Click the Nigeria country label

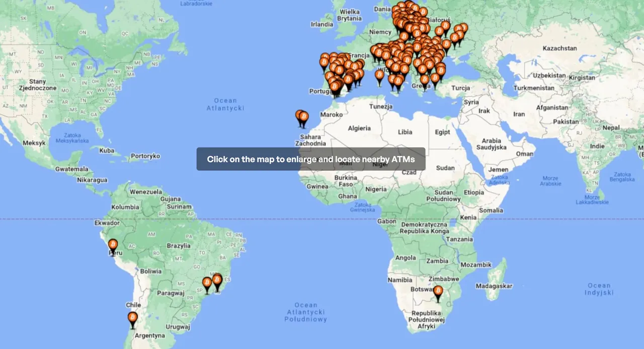coord(376,189)
